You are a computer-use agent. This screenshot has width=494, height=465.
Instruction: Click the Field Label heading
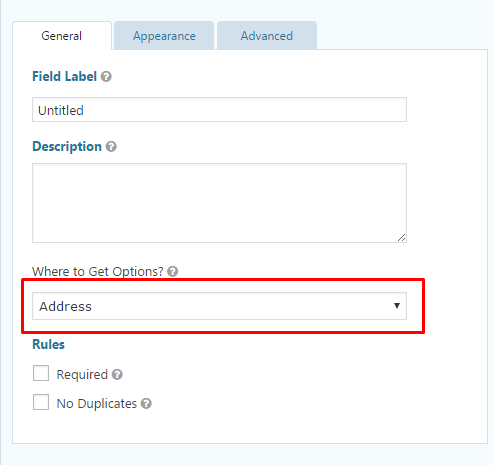click(x=64, y=76)
